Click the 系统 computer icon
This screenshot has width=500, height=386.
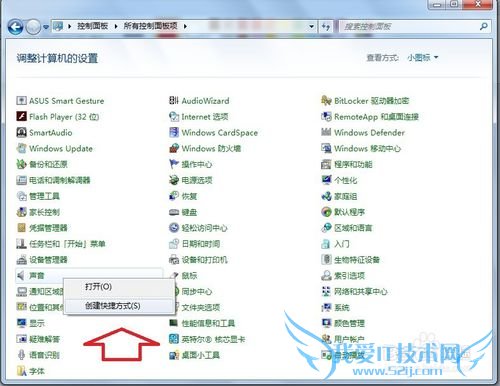[x=326, y=307]
